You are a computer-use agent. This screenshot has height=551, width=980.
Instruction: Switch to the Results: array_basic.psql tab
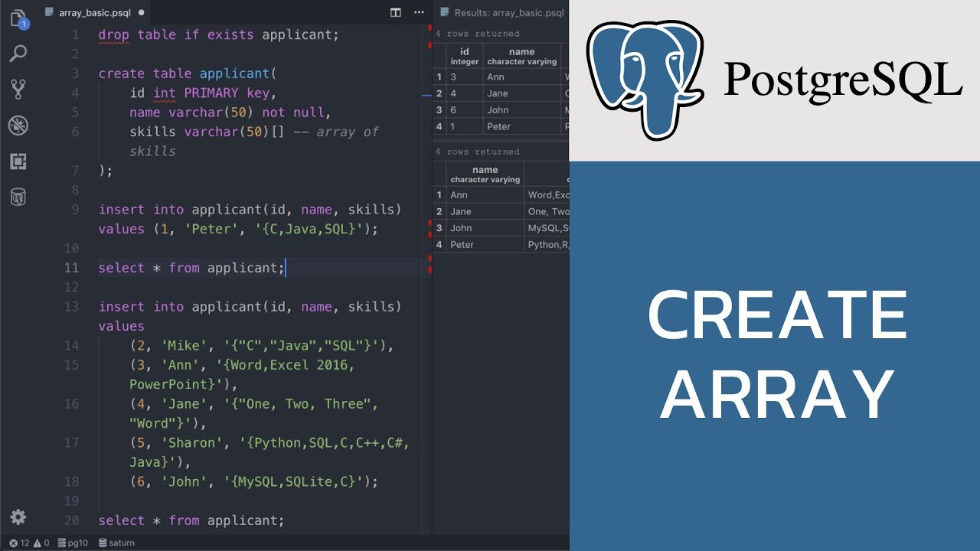coord(501,13)
